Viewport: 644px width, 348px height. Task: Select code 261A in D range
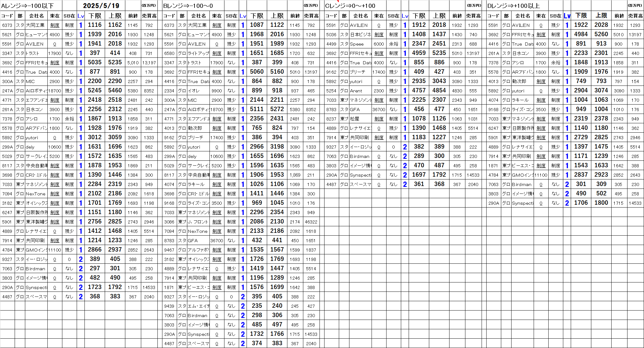coord(493,53)
